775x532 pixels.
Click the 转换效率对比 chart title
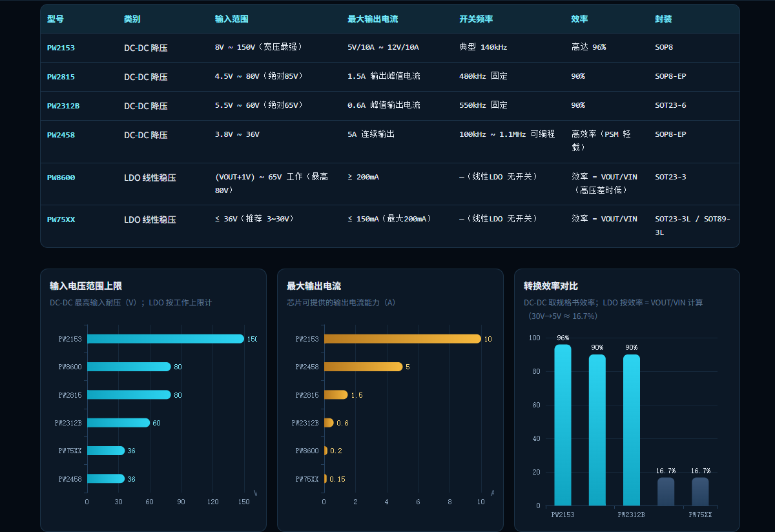(551, 286)
